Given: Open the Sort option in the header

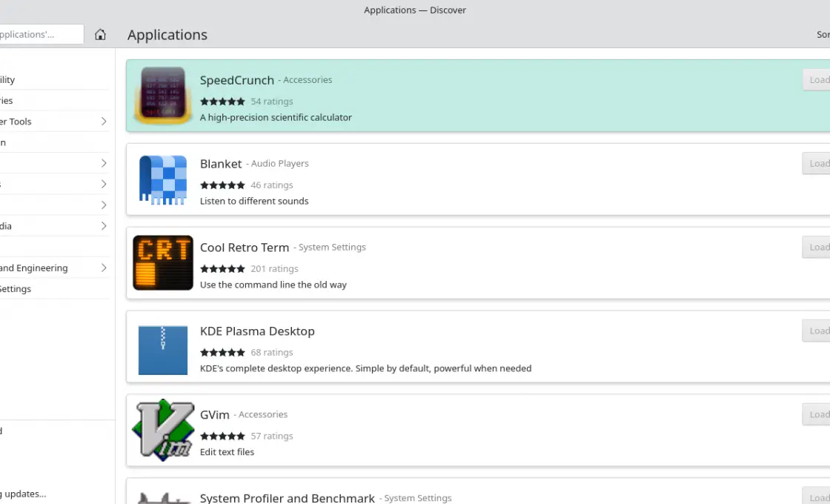Looking at the screenshot, I should coord(823,34).
